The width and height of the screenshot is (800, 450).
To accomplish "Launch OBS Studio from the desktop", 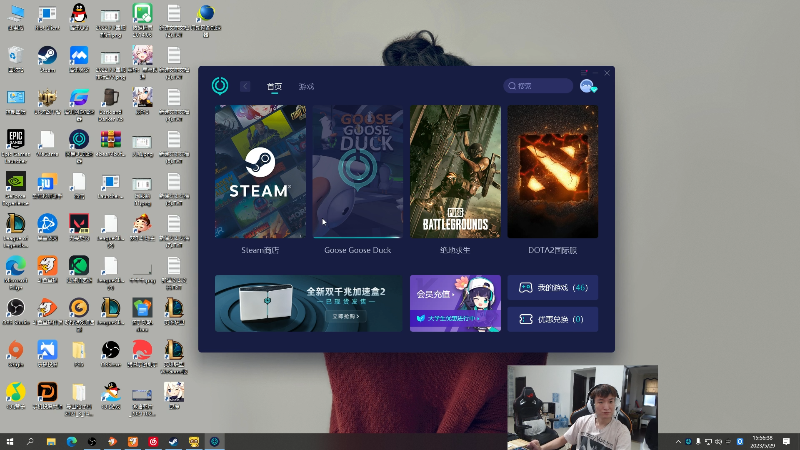I will (x=16, y=311).
